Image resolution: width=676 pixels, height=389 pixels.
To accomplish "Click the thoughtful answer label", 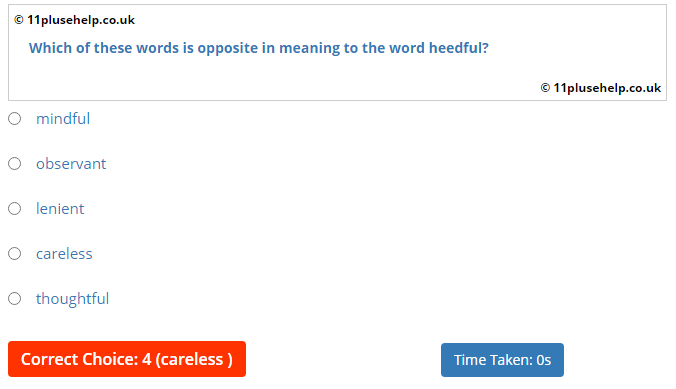I will coord(72,298).
